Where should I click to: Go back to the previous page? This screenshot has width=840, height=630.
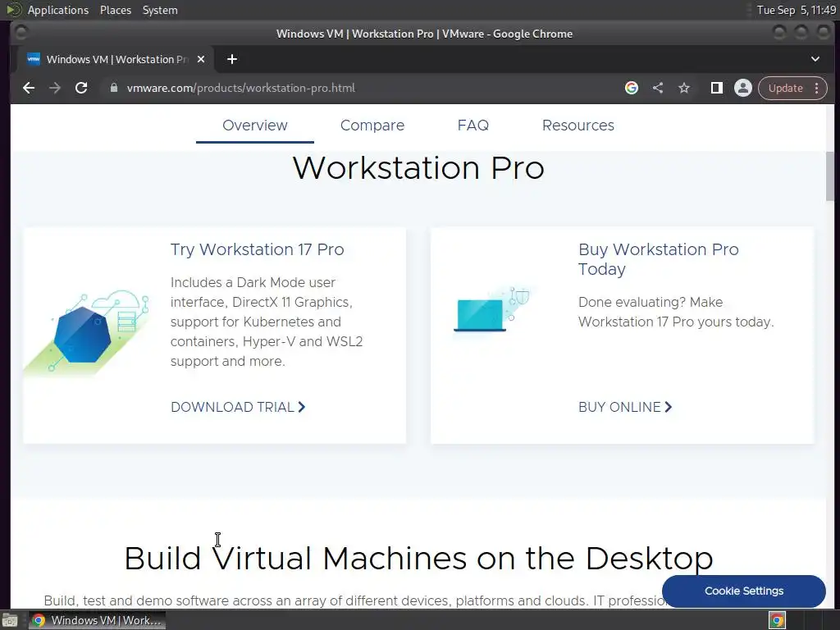(29, 88)
